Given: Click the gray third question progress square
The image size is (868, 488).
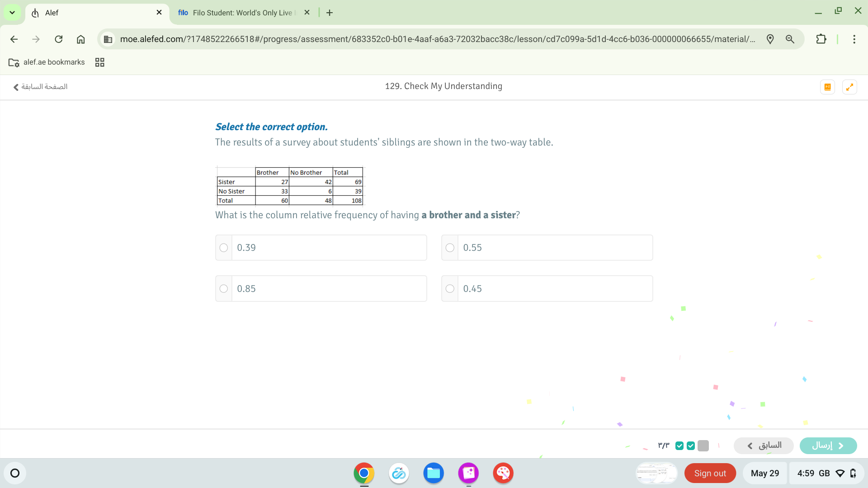Looking at the screenshot, I should tap(703, 446).
